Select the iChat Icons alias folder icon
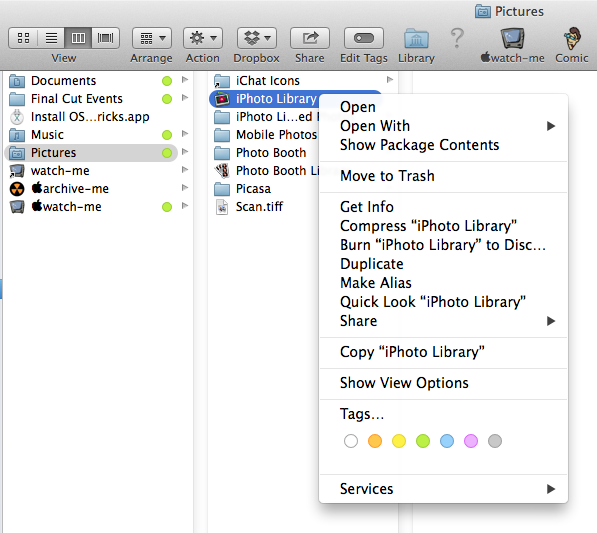 222,81
